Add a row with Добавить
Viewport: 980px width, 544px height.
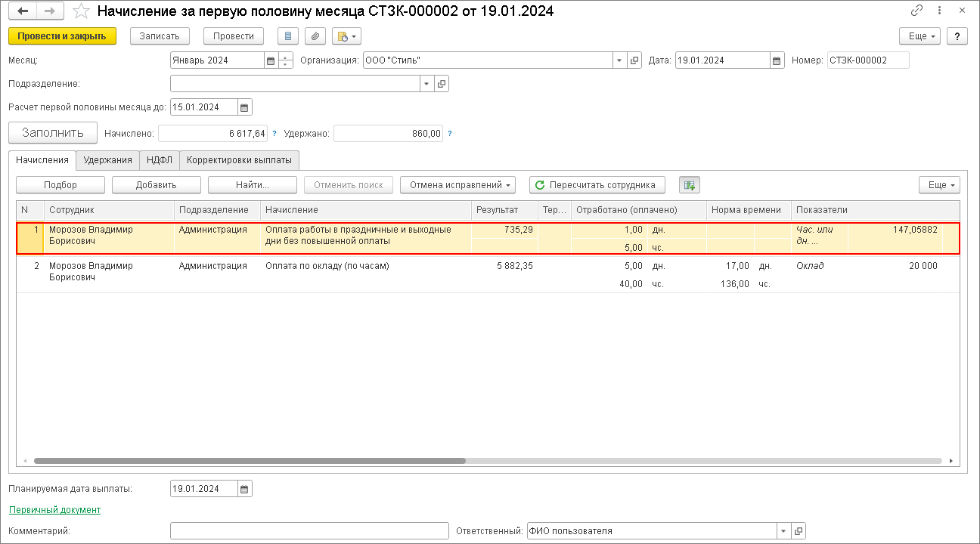point(157,185)
